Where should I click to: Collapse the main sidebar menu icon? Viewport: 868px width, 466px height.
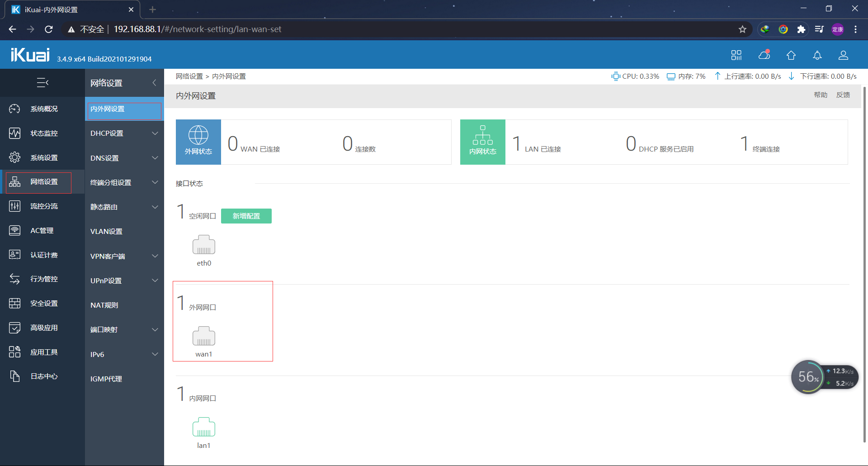tap(42, 82)
